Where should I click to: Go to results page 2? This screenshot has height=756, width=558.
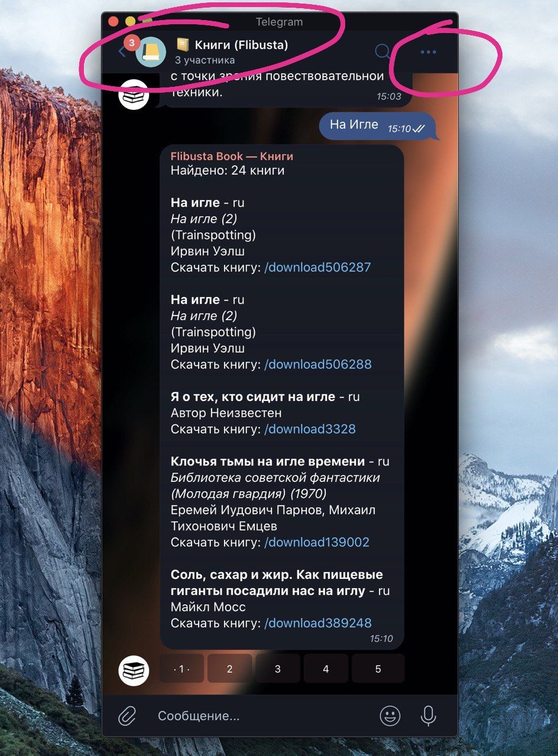[x=230, y=669]
